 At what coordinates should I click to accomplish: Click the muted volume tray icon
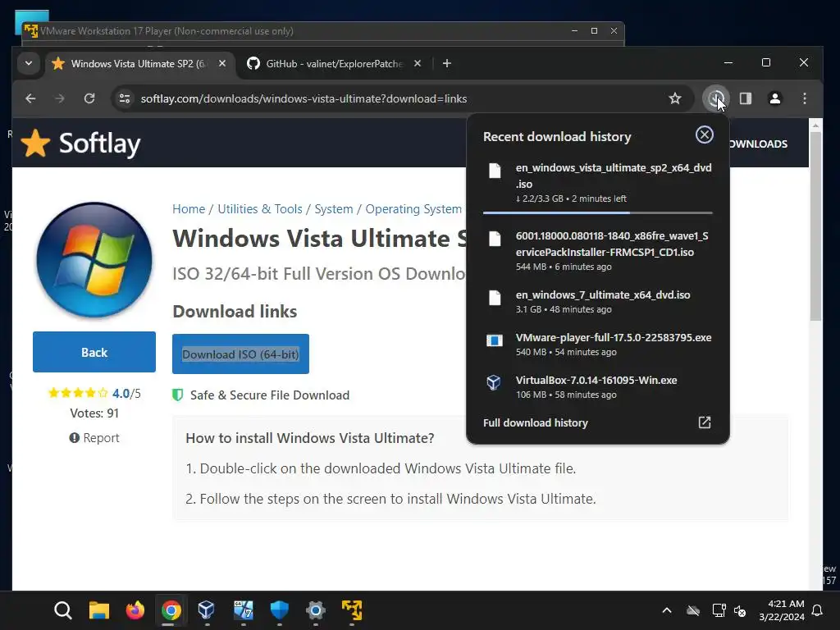pyautogui.click(x=740, y=610)
